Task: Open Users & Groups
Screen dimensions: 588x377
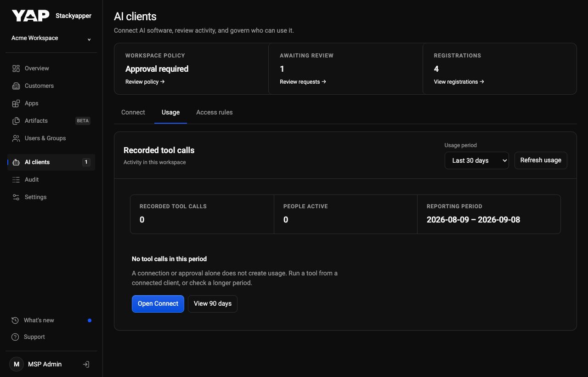Action: pos(51,138)
